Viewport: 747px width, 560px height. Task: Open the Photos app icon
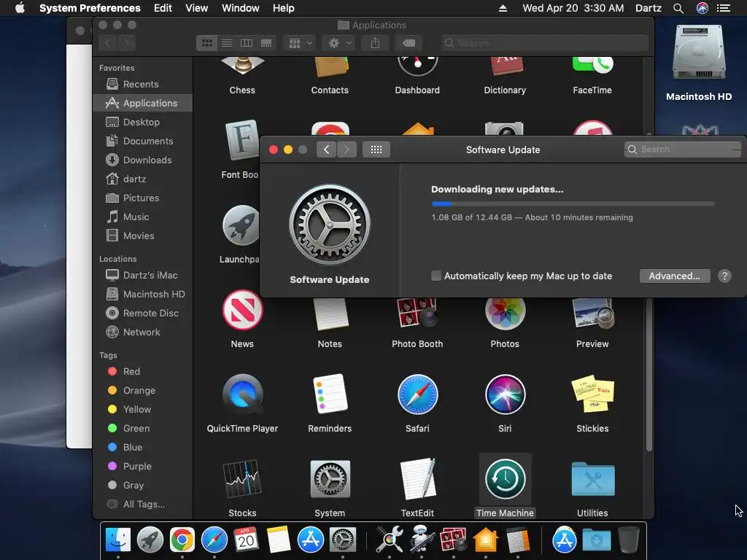[505, 314]
